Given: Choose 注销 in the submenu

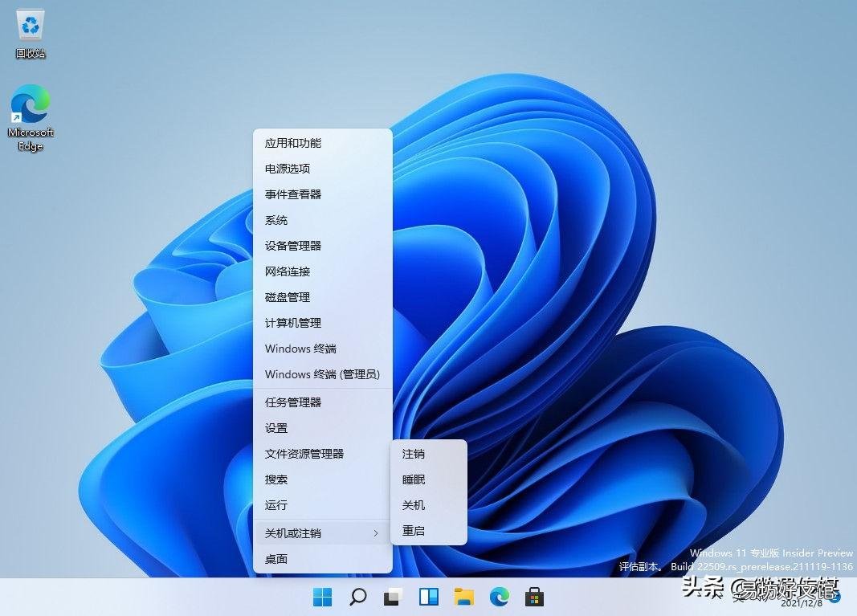Looking at the screenshot, I should pos(429,454).
